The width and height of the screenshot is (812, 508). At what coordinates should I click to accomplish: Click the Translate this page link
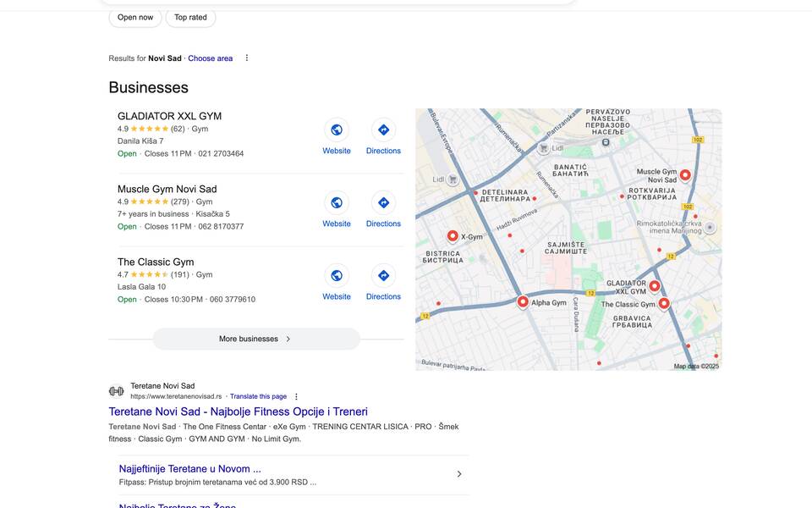[x=258, y=396]
